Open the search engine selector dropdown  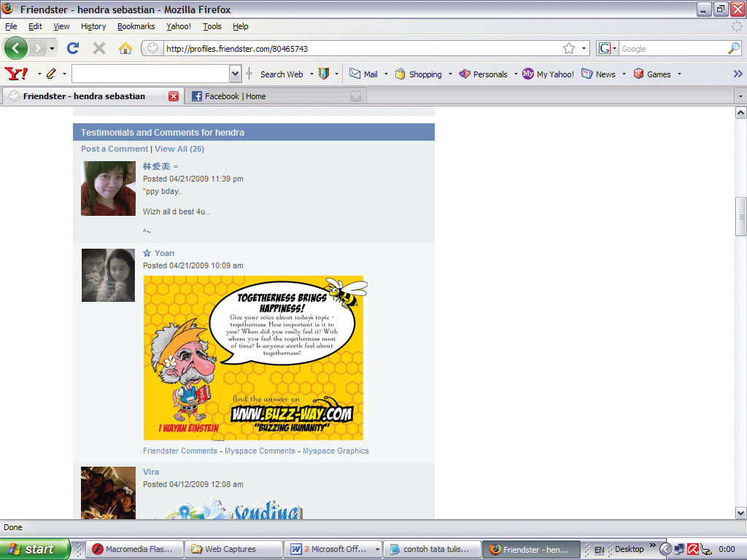tap(608, 48)
